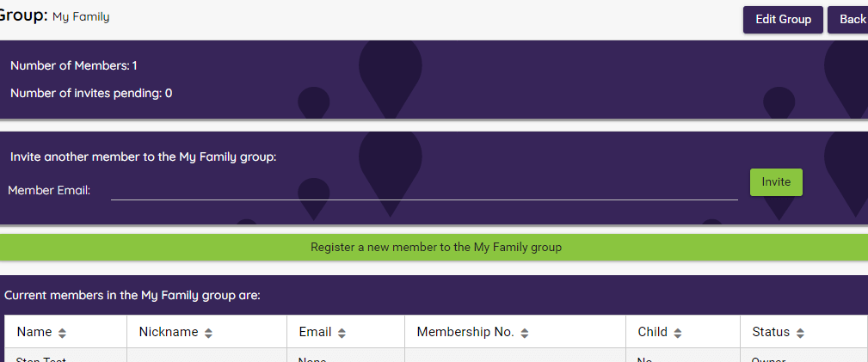868x362 pixels.
Task: Open the Edit Group button
Action: pos(784,20)
